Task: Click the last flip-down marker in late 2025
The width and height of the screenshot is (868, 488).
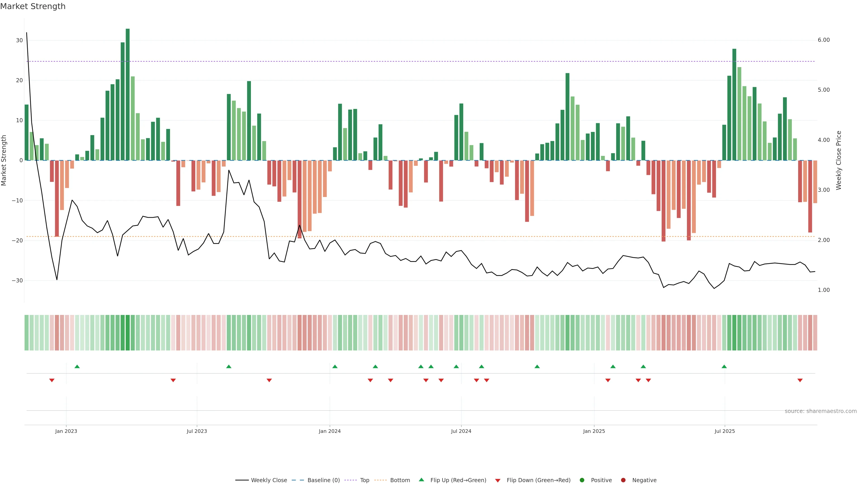Action: tap(800, 380)
